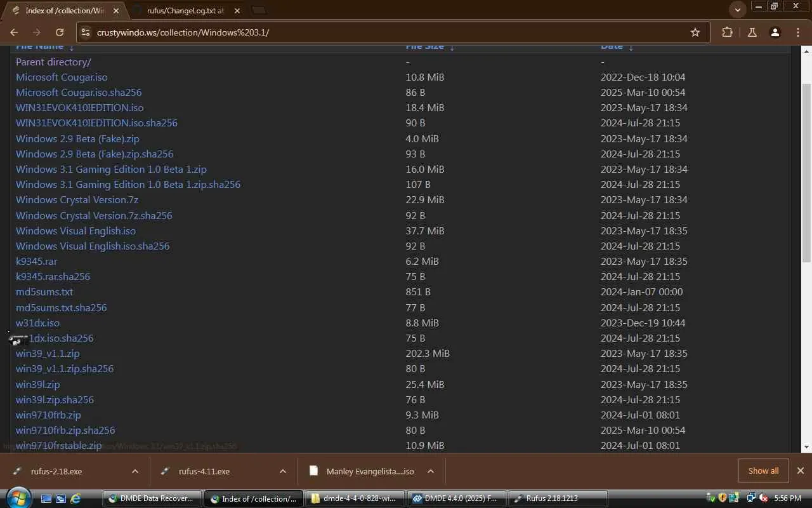The width and height of the screenshot is (812, 508).
Task: Expand options for Manley Evangelista iso download
Action: tap(431, 471)
